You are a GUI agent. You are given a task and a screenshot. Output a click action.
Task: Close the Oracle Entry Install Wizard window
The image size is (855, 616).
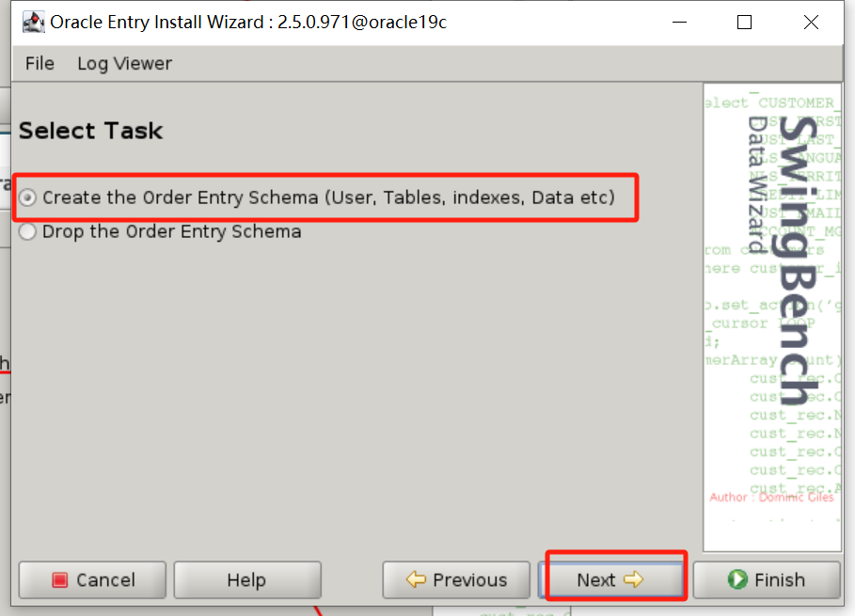click(x=811, y=22)
